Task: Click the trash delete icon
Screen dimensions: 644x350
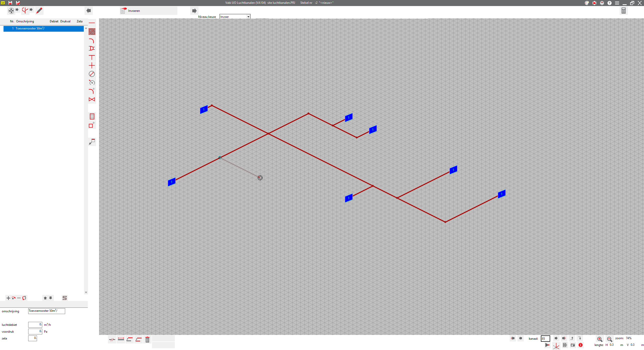Action: (147, 339)
